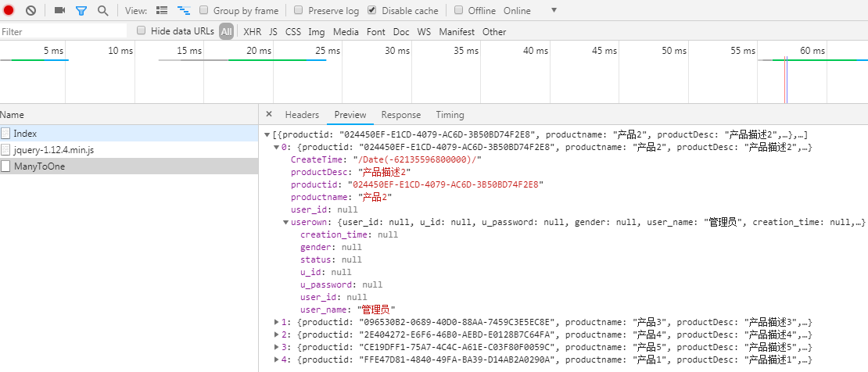Click the u_password: null line
Viewport: 868px width, 372px height.
[341, 284]
